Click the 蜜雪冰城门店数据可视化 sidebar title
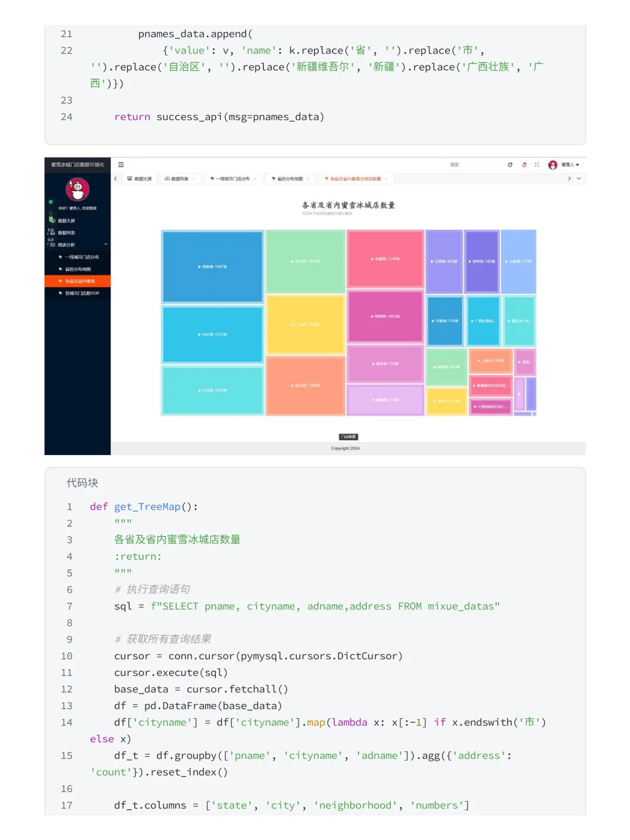Viewport: 630px width, 840px height. [x=78, y=165]
